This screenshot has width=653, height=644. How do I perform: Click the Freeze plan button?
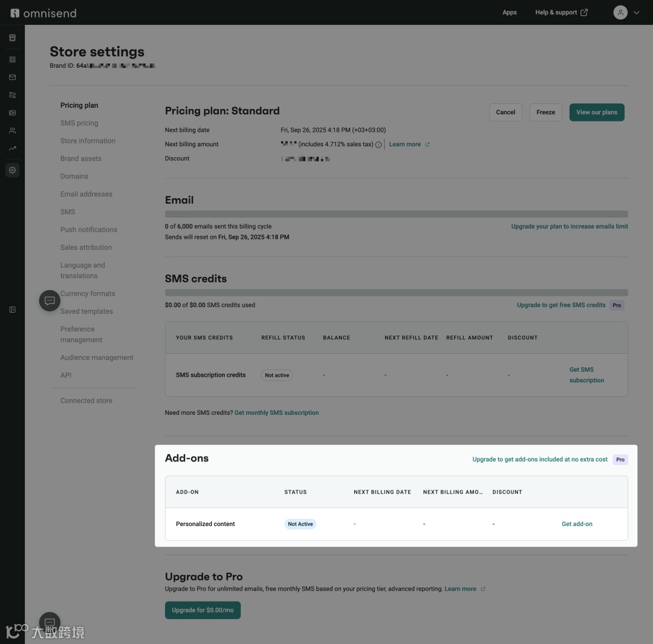click(545, 112)
